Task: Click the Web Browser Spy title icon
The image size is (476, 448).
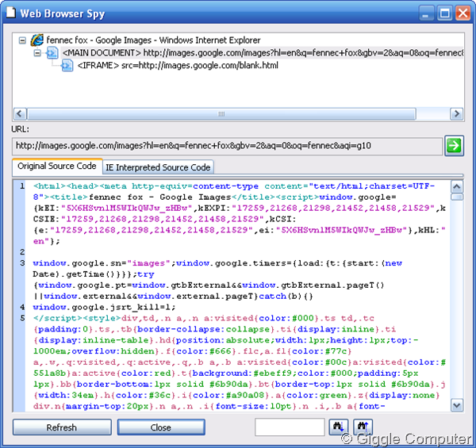Action: [11, 13]
